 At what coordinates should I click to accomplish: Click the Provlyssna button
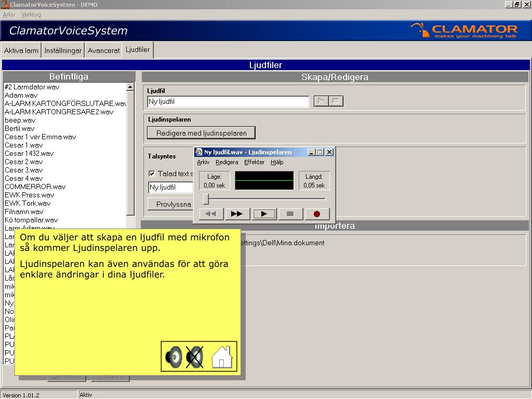click(174, 204)
